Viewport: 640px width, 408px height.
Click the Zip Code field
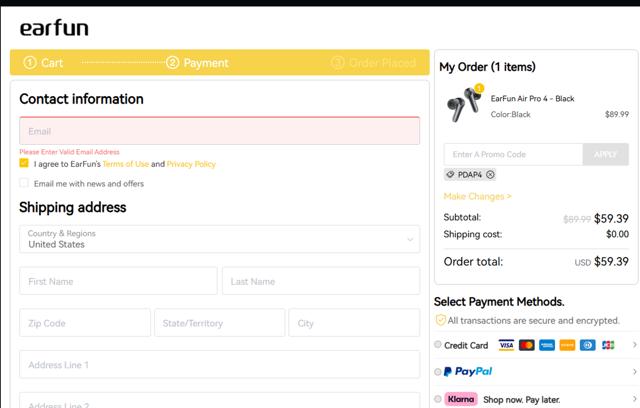[x=85, y=323]
